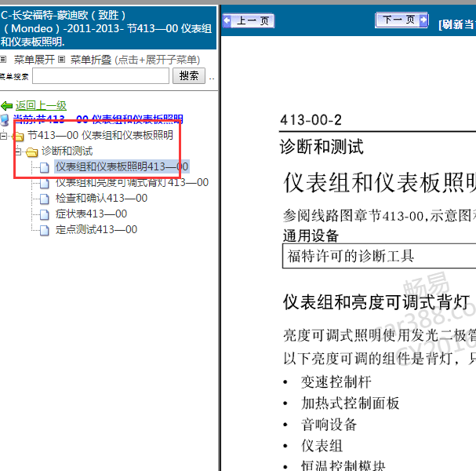
Task: Collapse the 节413—00 仪表组和仪表板照明 tree node
Action: (3, 136)
